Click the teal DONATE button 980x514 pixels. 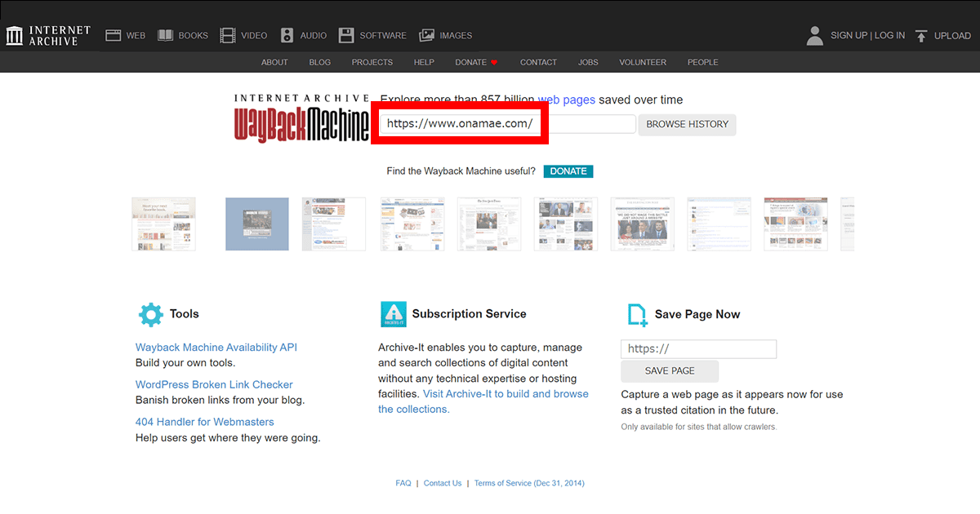tap(568, 171)
